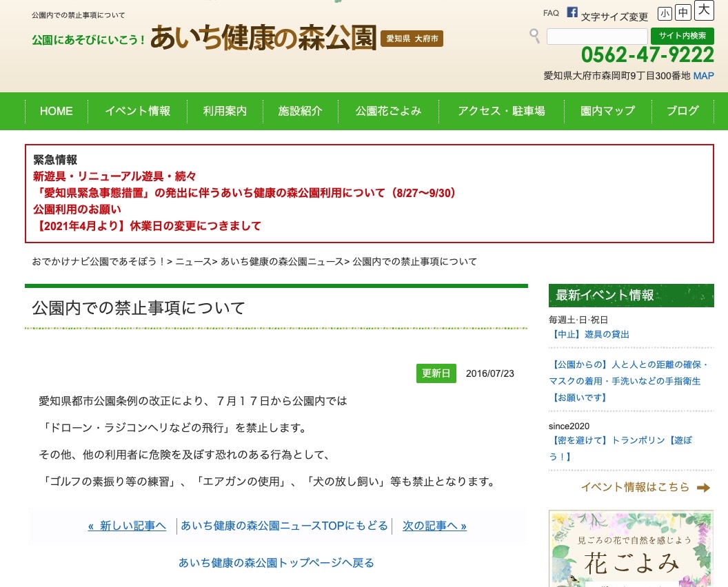728x587 pixels.
Task: Click the since2020 text in sidebar
Action: [569, 426]
